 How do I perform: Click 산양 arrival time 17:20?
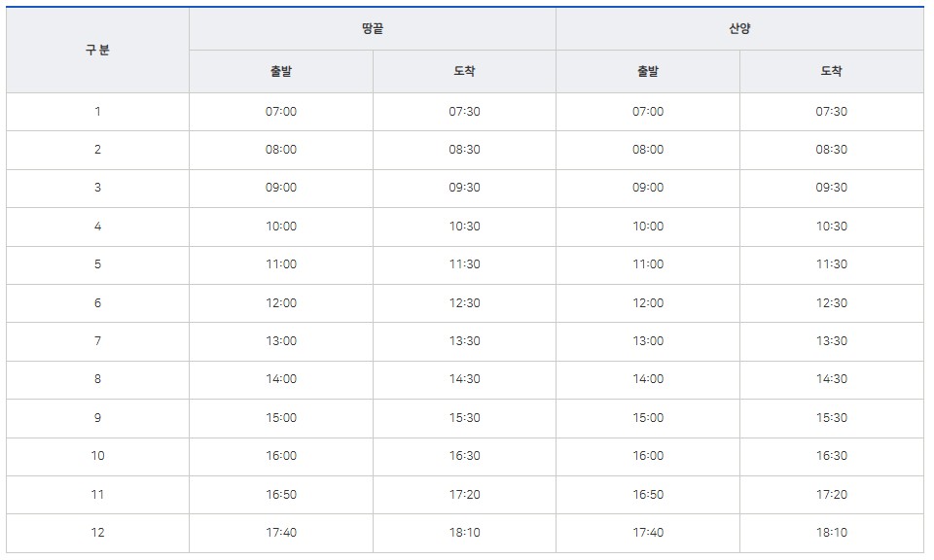(832, 495)
